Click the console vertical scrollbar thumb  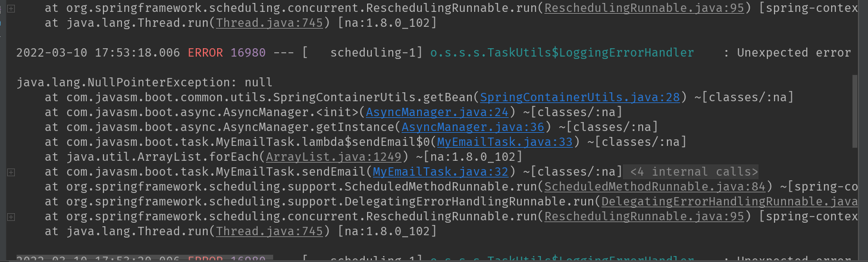856,110
